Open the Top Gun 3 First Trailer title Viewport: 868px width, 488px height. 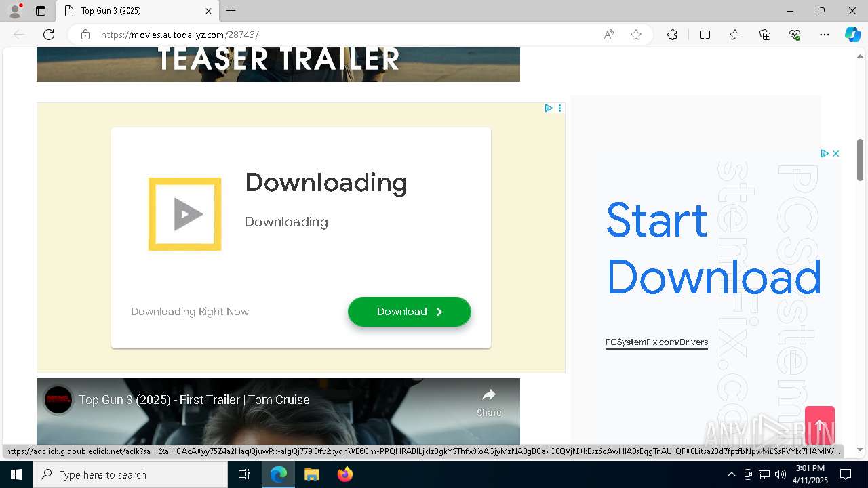tap(194, 400)
